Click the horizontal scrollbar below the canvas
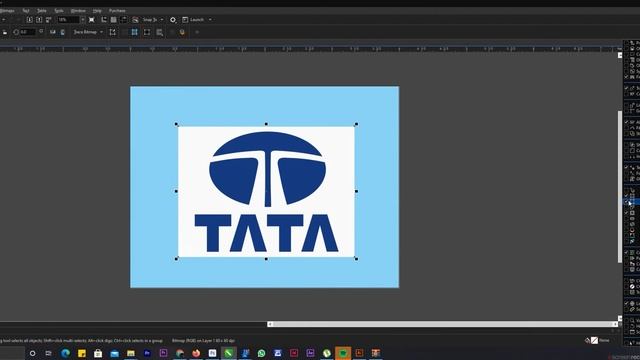This screenshot has width=640, height=360. tap(442, 324)
